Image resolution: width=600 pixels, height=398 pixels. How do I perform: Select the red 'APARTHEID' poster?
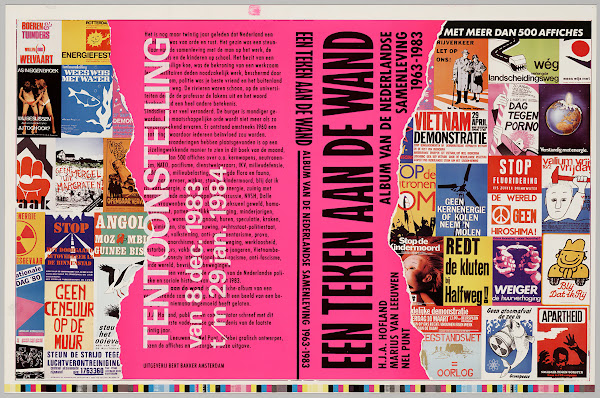point(562,343)
